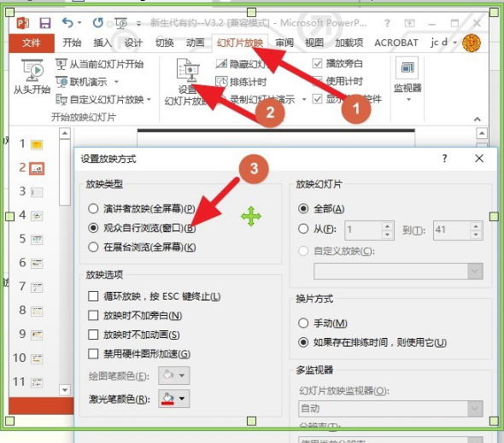Click the 从(F) start slide number field
The image size is (504, 443).
[364, 230]
